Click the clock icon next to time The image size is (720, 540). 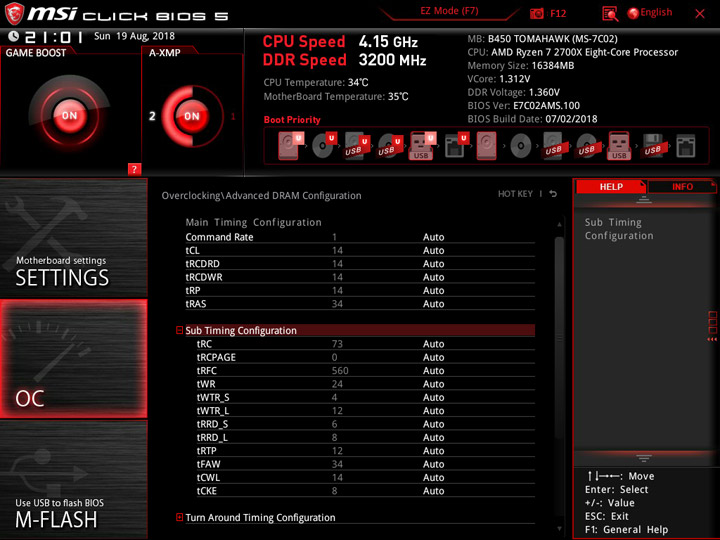pyautogui.click(x=13, y=36)
